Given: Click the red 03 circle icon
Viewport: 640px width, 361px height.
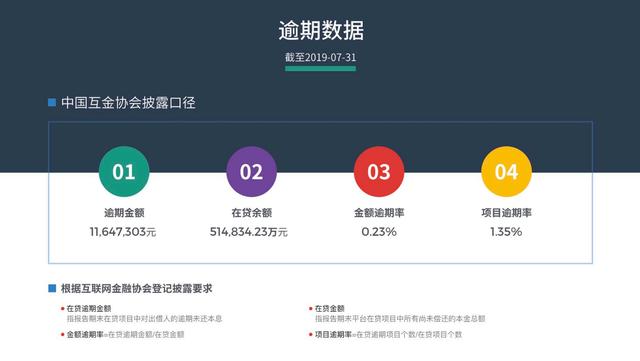Looking at the screenshot, I should coord(379,172).
